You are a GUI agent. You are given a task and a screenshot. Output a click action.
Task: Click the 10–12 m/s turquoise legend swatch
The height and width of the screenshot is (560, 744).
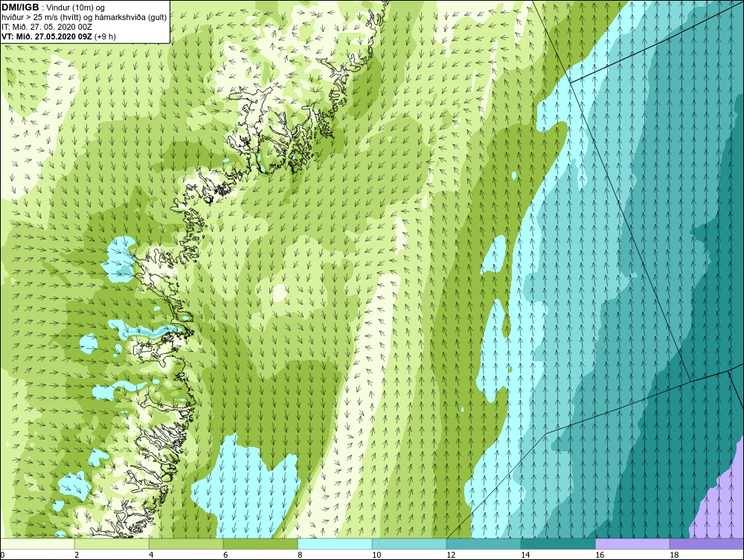coord(409,544)
